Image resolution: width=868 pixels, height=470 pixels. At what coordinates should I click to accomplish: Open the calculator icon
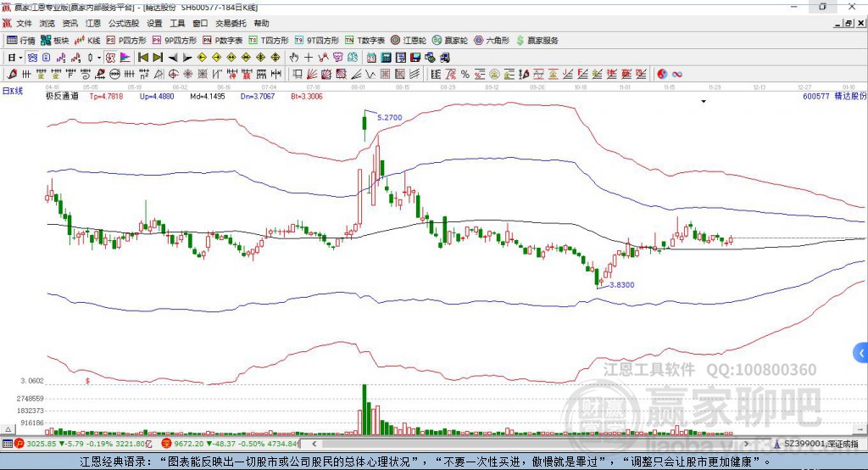pos(386,58)
